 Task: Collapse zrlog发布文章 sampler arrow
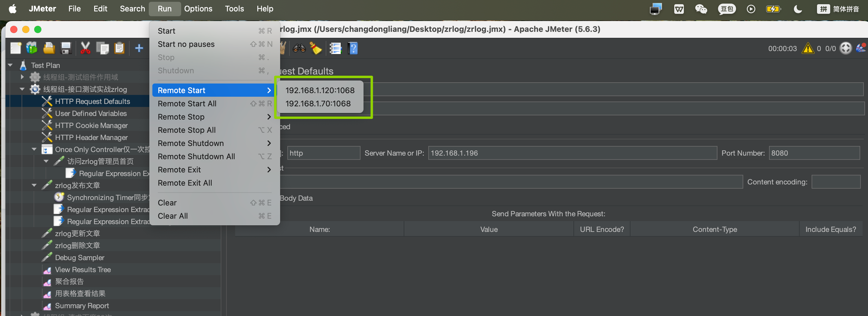tap(34, 185)
